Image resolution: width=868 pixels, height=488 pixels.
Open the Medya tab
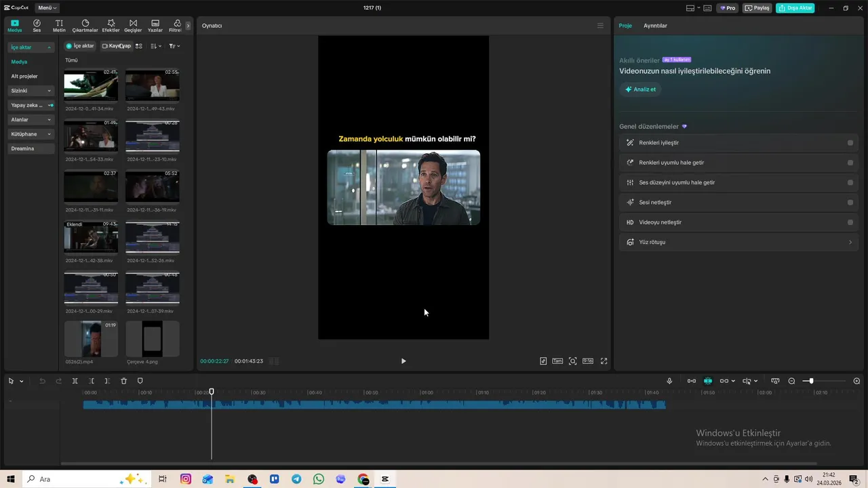(x=14, y=26)
